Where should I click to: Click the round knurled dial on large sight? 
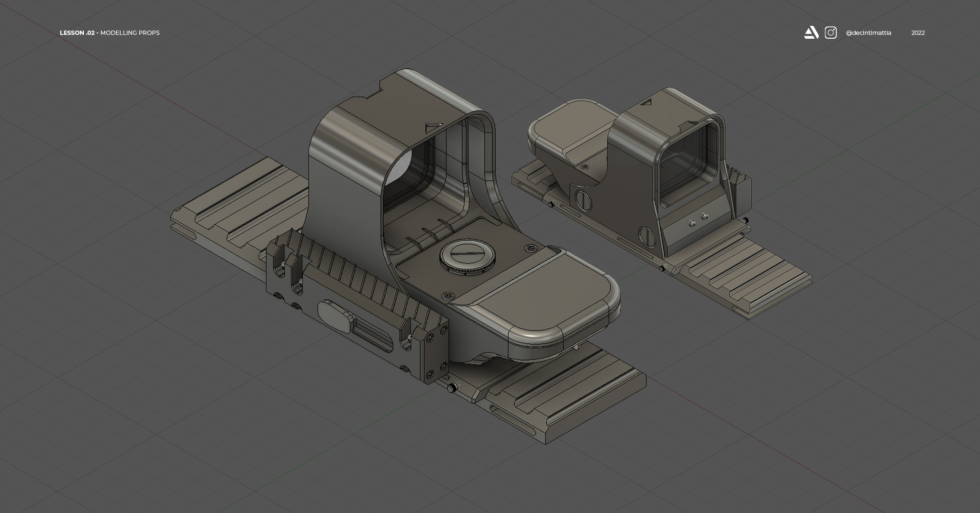coord(468,258)
